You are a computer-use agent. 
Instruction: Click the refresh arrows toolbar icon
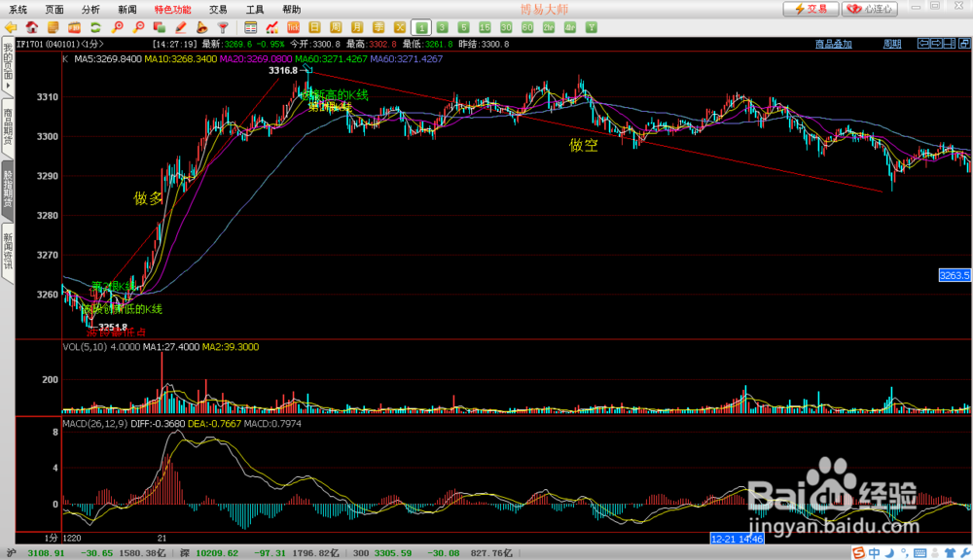coord(95,27)
